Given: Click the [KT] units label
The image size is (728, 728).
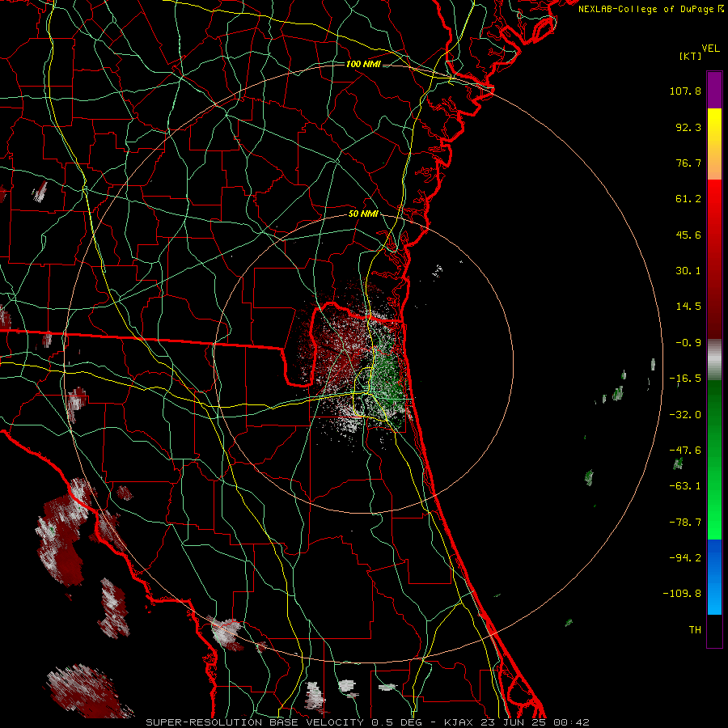Looking at the screenshot, I should pos(690,56).
